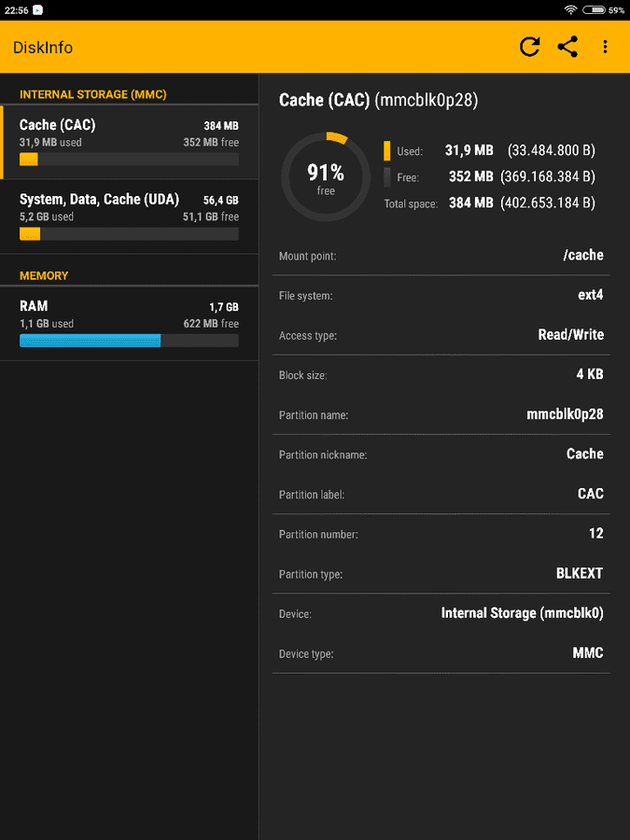
Task: Tap the gray Free legend swatch
Action: coord(386,176)
